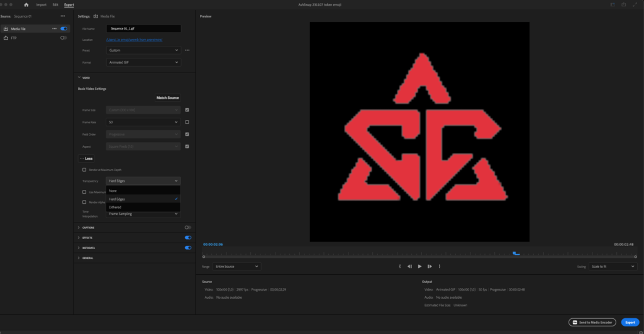Set the out point bracket marker
The image size is (644, 334).
[439, 266]
